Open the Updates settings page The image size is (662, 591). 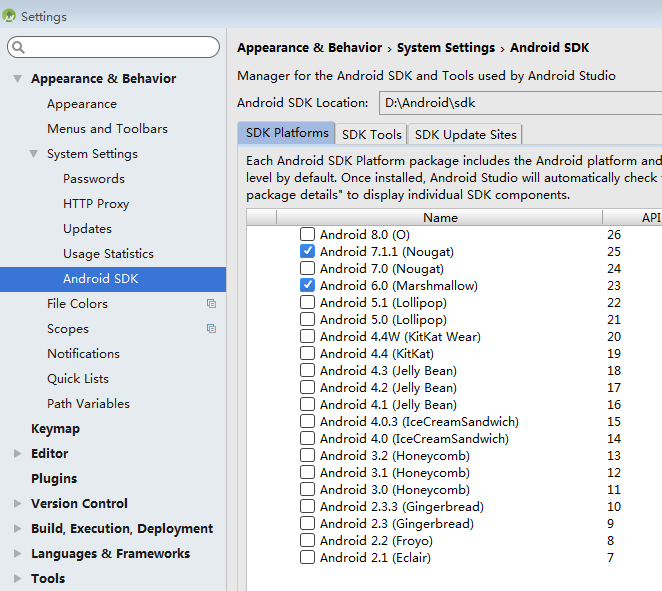click(x=87, y=229)
